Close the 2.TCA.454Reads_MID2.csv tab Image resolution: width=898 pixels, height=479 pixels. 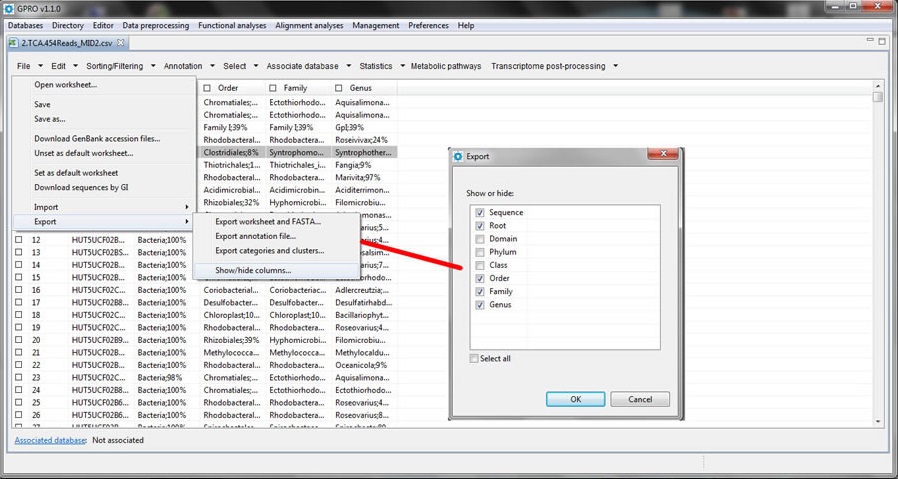click(x=121, y=43)
